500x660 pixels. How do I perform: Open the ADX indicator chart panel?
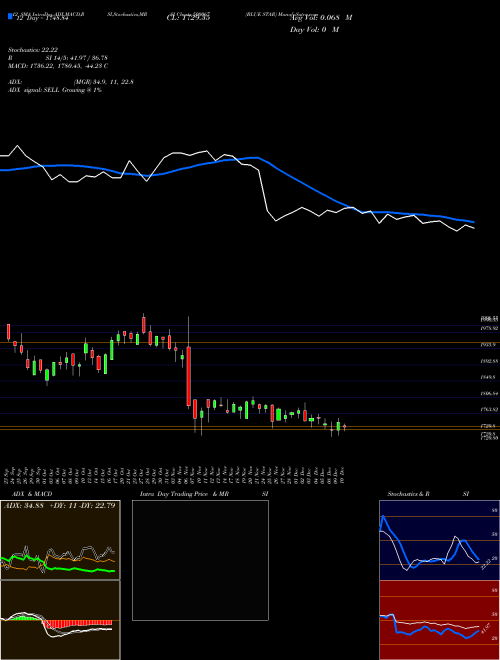(60, 540)
